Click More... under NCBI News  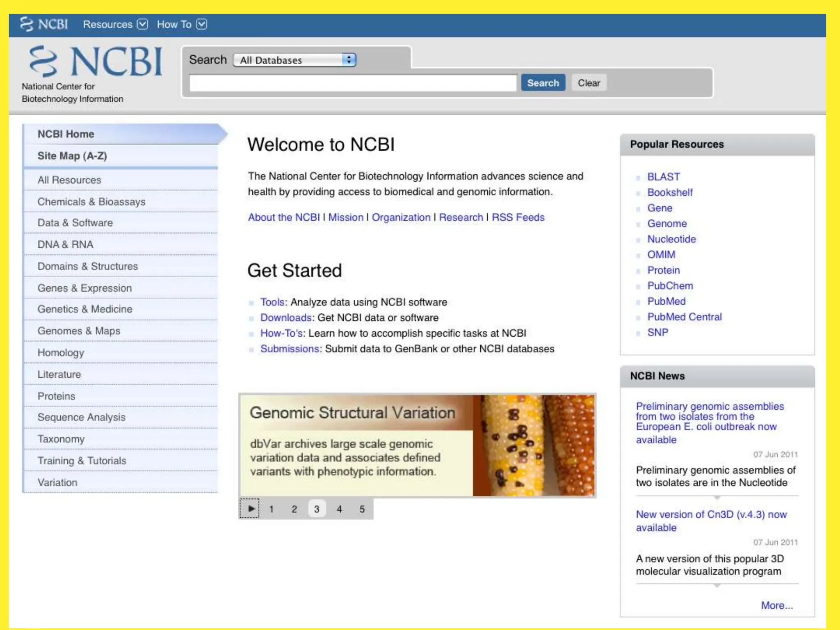click(776, 605)
